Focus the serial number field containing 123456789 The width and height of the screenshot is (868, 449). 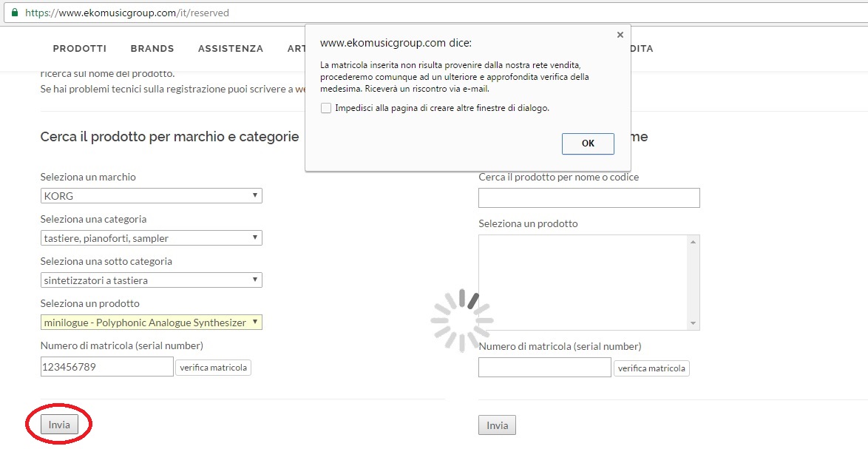(107, 366)
